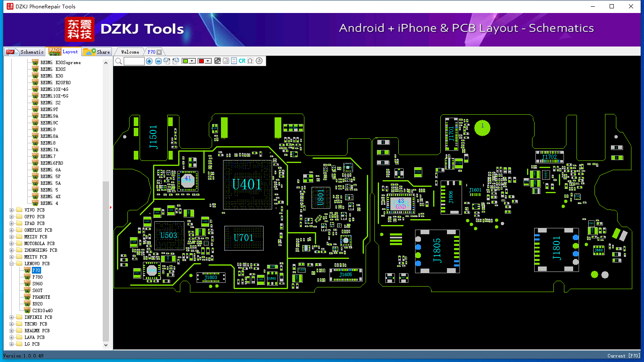Toggle the letter 'a' text display icon
Screen dimensions: 644x362
[x=226, y=61]
